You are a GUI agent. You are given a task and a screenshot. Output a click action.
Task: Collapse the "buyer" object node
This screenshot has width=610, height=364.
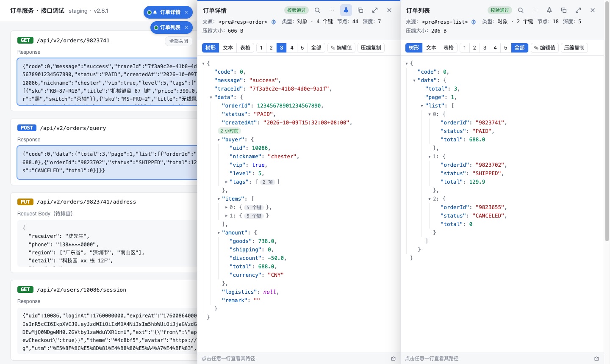point(219,140)
